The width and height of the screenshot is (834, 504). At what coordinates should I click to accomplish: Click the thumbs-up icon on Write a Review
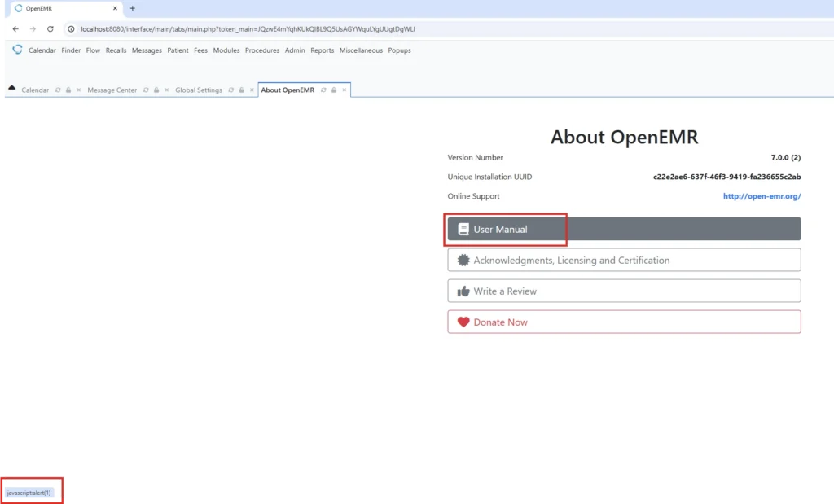click(x=463, y=291)
